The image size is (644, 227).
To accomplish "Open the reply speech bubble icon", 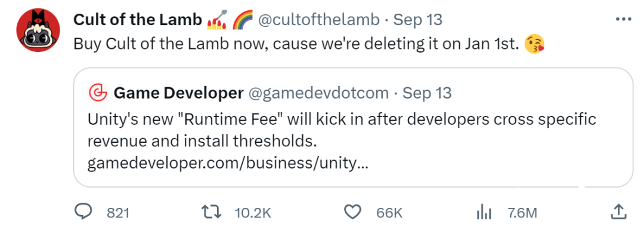I will coord(85,212).
